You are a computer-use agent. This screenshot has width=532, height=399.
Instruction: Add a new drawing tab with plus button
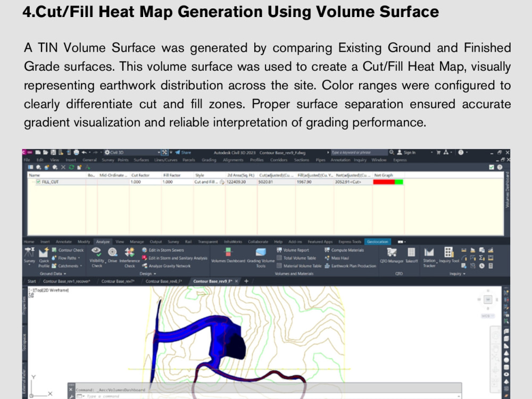pyautogui.click(x=246, y=281)
